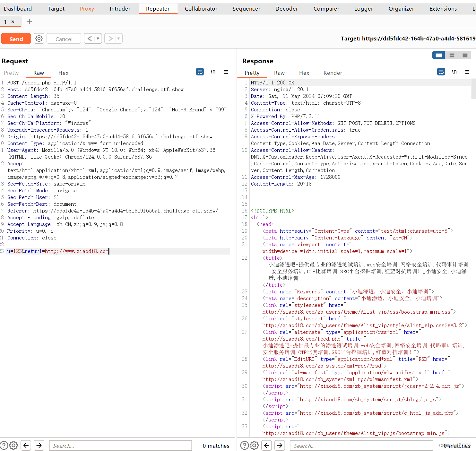This screenshot has width=476, height=451.
Task: Click the Content-Length: 20718 response header
Action: [281, 184]
